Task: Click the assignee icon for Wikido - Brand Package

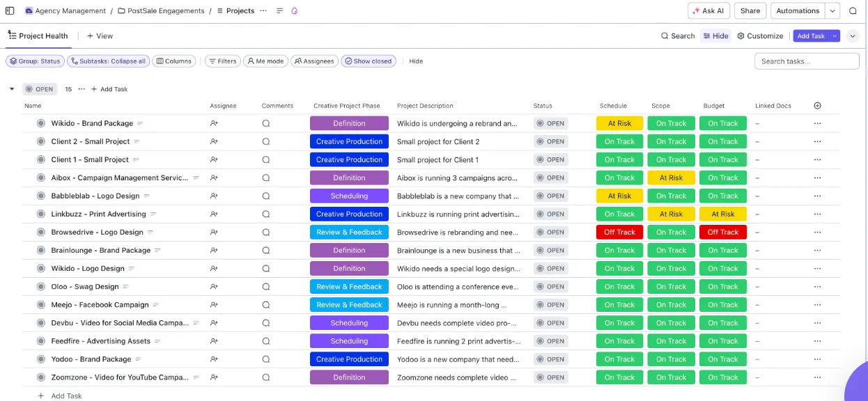Action: coord(214,123)
